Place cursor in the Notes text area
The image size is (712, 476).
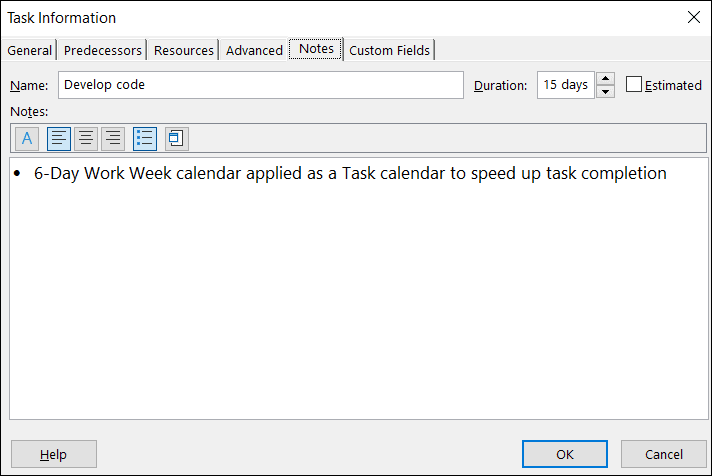(359, 289)
